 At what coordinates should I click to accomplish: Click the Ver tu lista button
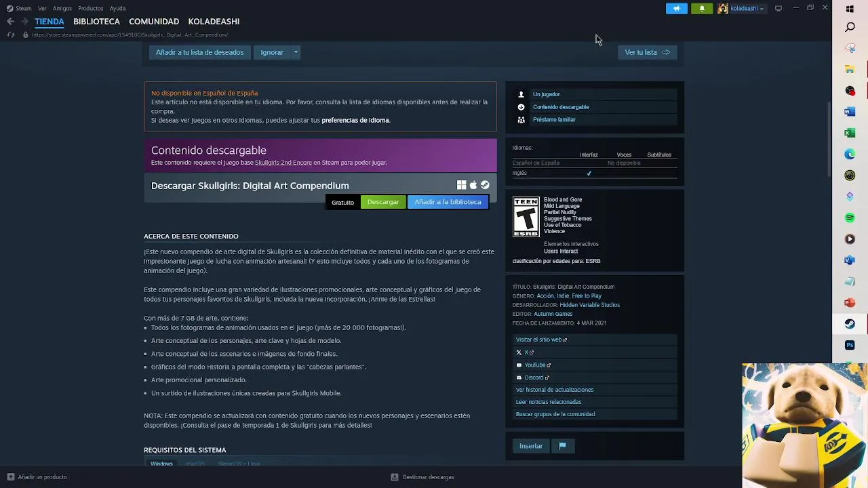click(647, 52)
